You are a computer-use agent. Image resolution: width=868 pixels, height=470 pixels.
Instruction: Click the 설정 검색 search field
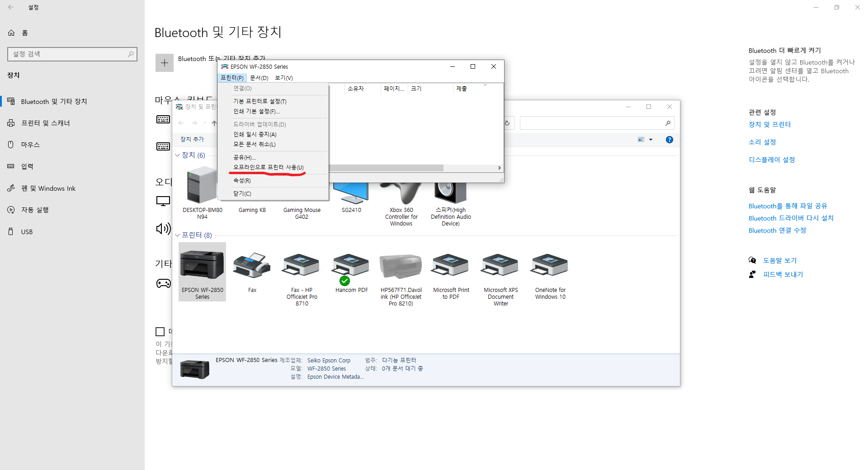click(x=72, y=54)
